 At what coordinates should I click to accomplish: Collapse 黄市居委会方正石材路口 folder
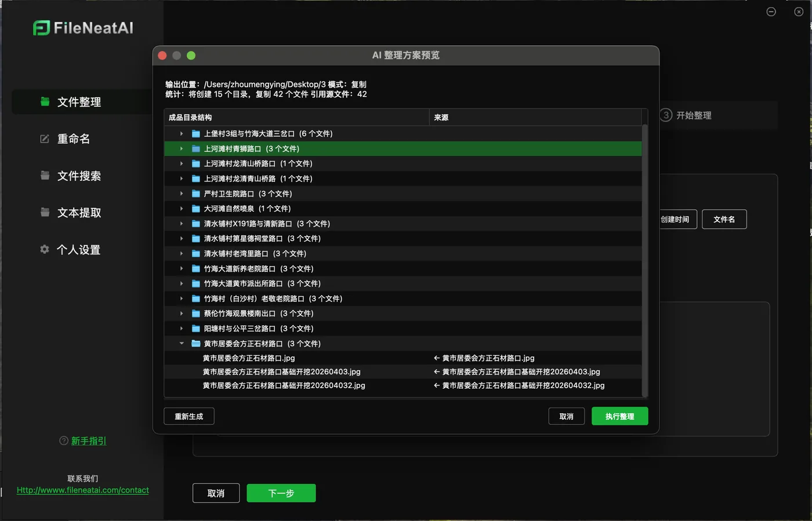pyautogui.click(x=182, y=344)
